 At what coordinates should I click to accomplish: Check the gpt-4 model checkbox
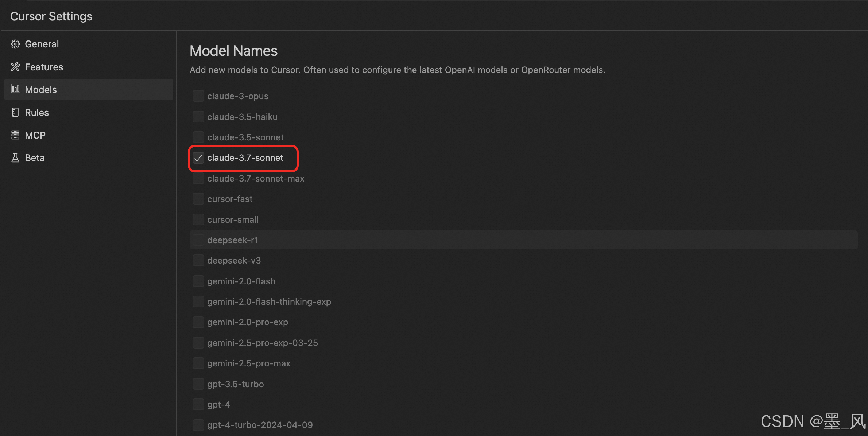coord(198,405)
